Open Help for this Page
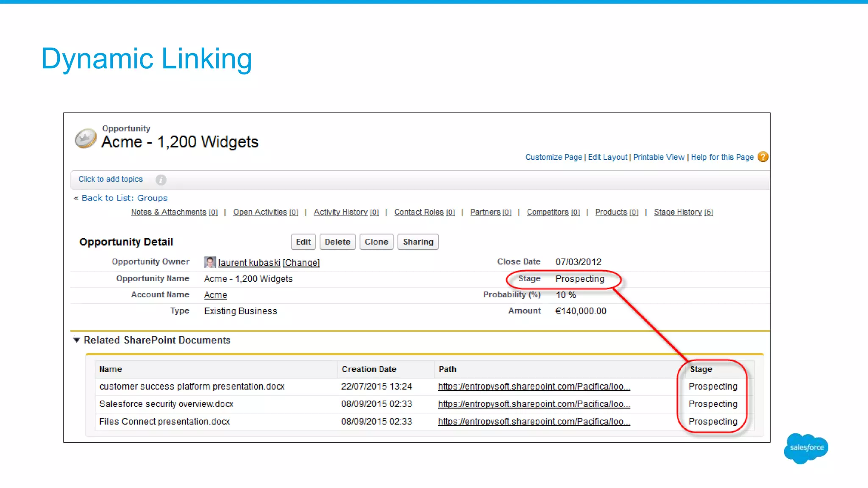 (x=722, y=157)
